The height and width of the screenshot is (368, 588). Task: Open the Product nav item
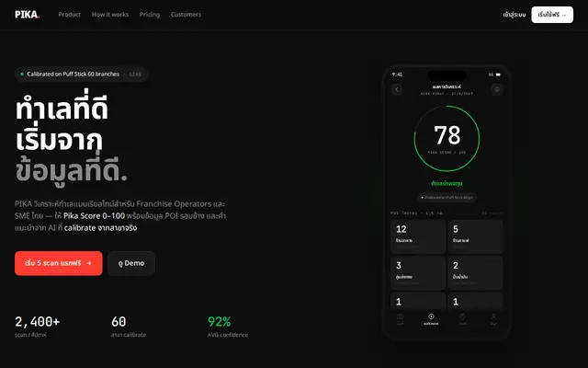tap(70, 15)
